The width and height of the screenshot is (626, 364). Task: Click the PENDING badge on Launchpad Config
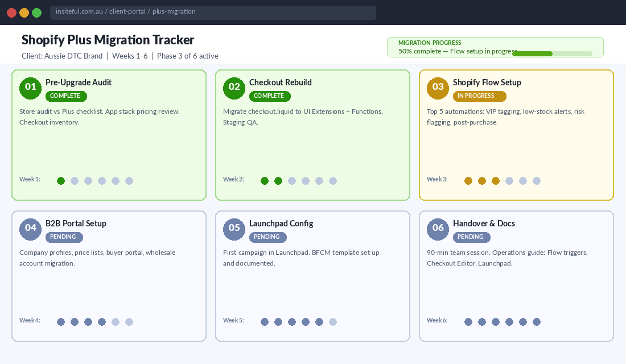point(267,237)
